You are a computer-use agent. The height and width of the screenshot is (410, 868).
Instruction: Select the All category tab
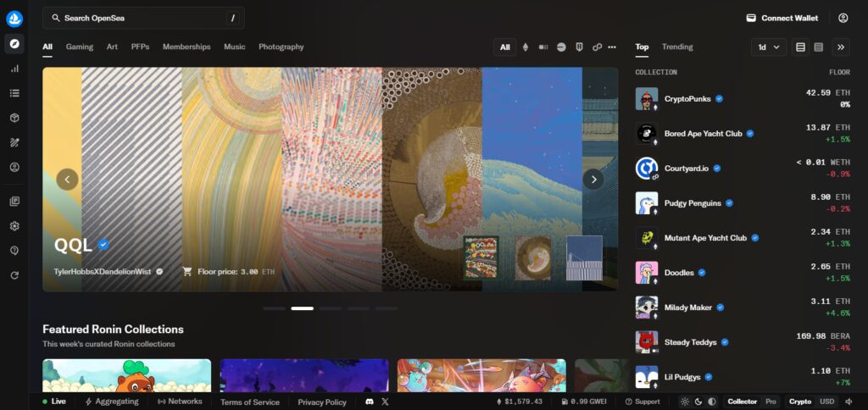[x=47, y=47]
